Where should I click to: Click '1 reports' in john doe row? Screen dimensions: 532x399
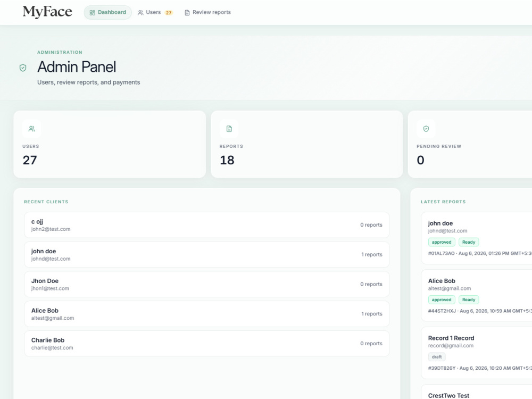372,254
